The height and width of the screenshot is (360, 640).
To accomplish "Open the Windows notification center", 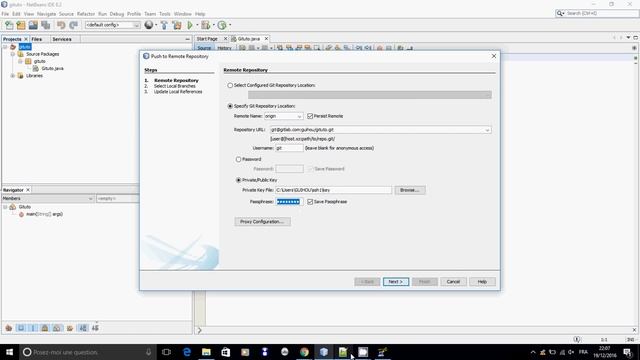I will point(628,352).
